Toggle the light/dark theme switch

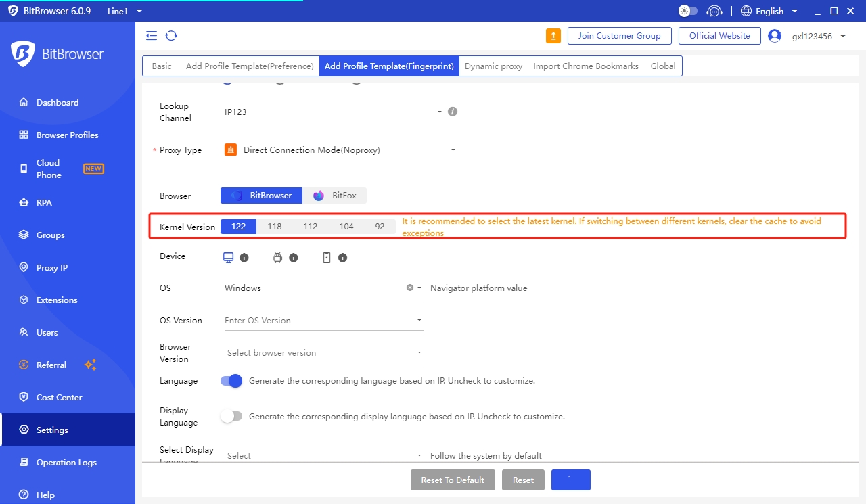(x=687, y=11)
